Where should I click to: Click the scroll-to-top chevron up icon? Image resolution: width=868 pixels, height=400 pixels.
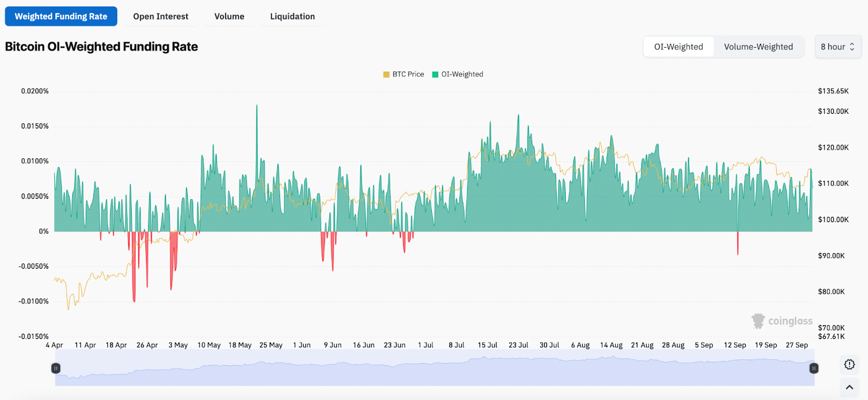coord(850,387)
